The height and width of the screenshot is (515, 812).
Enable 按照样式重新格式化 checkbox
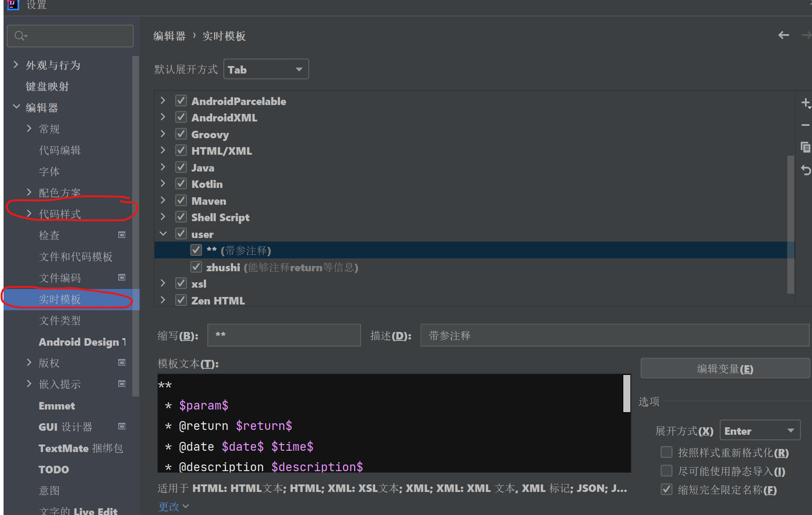(666, 452)
